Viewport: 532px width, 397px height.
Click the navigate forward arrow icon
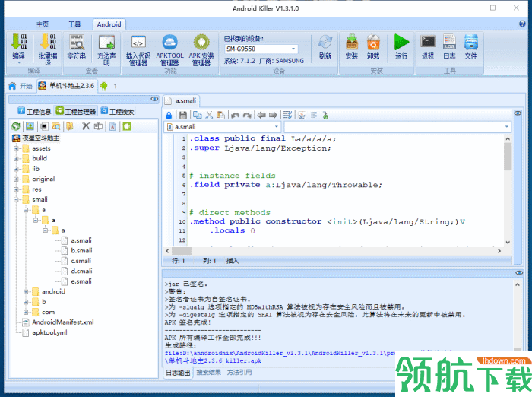(x=273, y=115)
